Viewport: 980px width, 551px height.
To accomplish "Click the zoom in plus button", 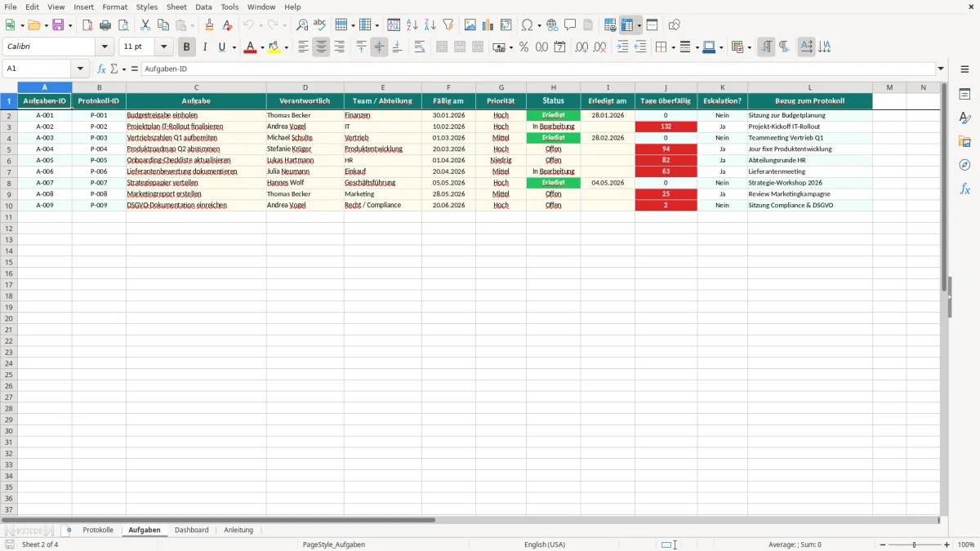I will pyautogui.click(x=947, y=544).
